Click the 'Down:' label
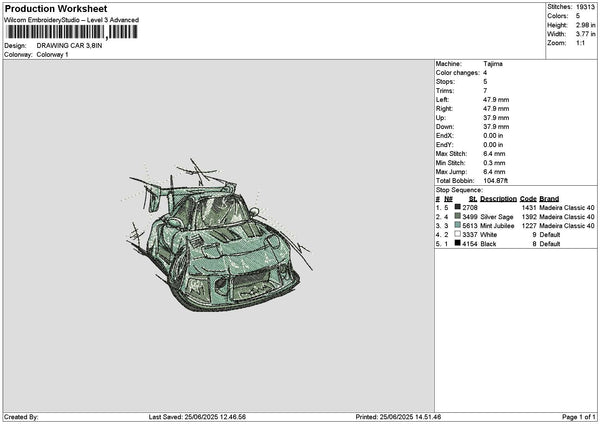Screen dimensions: 600x424 [445, 127]
